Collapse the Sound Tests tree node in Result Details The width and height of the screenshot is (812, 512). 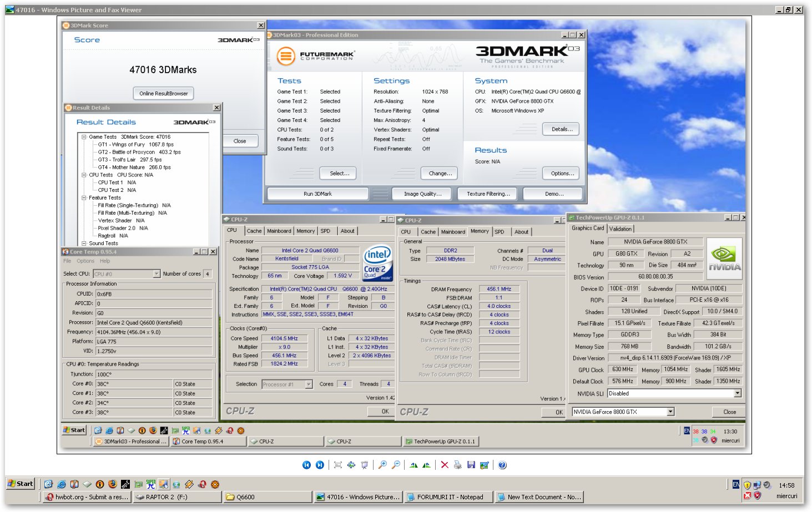(x=84, y=243)
